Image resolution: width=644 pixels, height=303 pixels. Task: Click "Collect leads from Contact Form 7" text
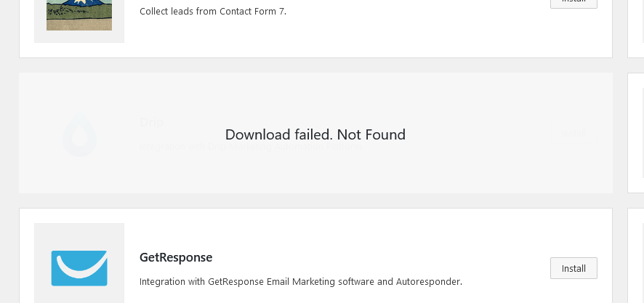[x=212, y=11]
